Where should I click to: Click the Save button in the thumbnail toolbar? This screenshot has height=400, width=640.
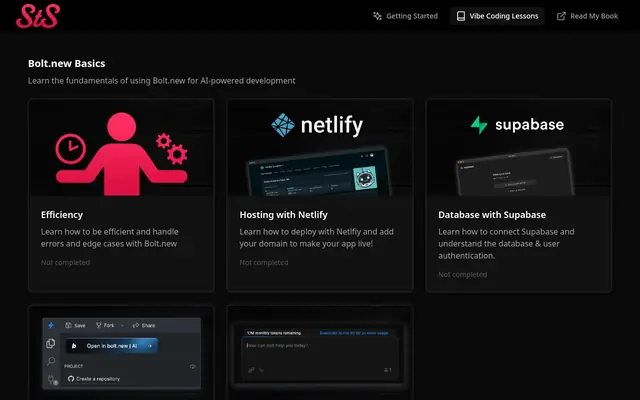click(x=75, y=325)
